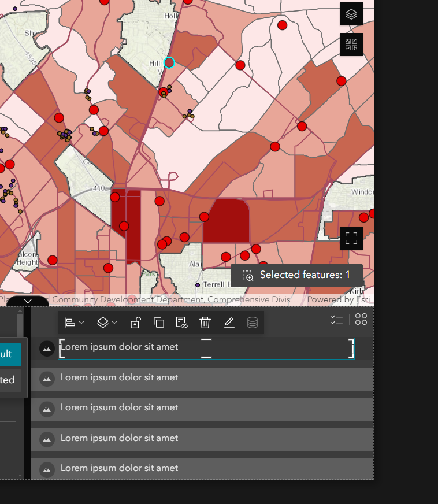Click the cyan highlighted map point

click(169, 62)
